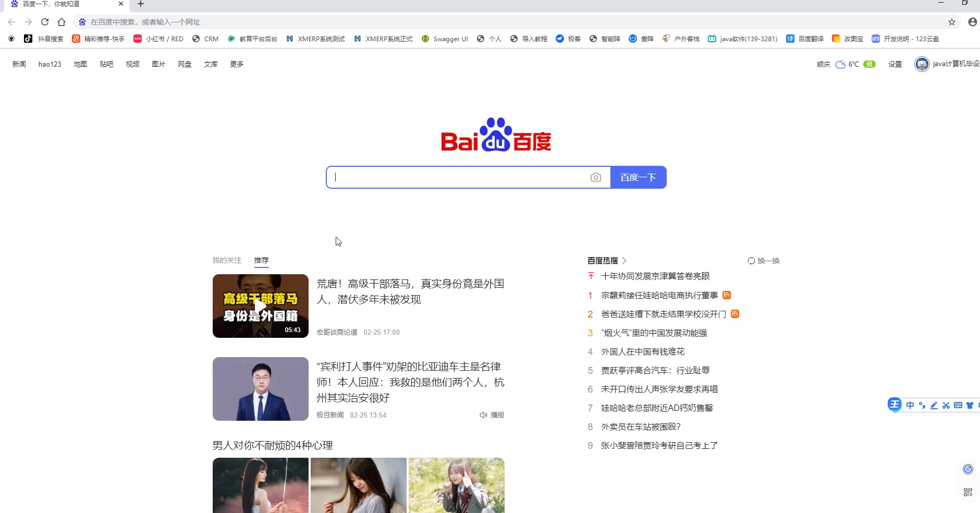Open the IME soft keyboard icon
Screen dimensions: 980x513
point(958,405)
